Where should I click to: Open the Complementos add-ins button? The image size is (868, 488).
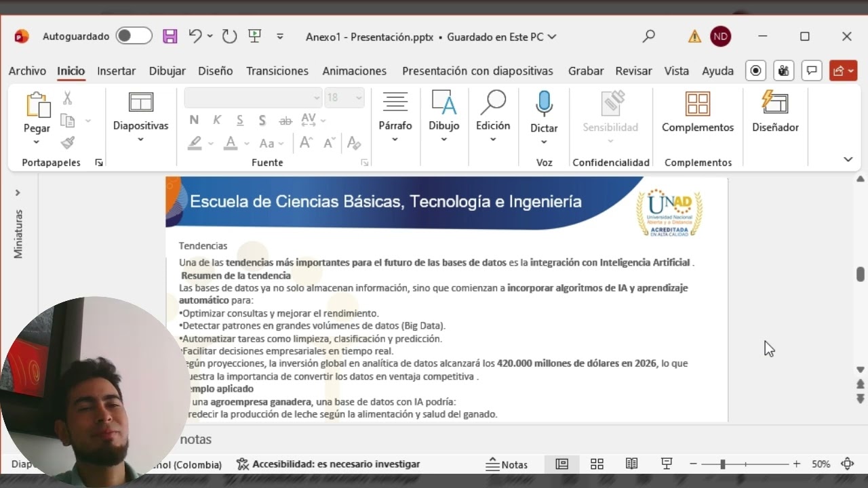(698, 113)
